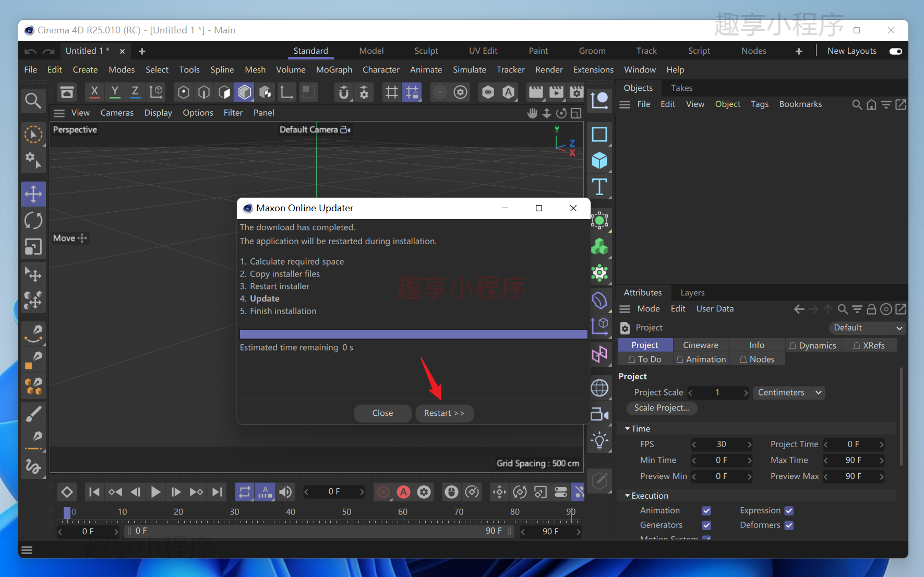Click the green Cloner objects icon
Screen dimensions: 924x577
pos(599,246)
